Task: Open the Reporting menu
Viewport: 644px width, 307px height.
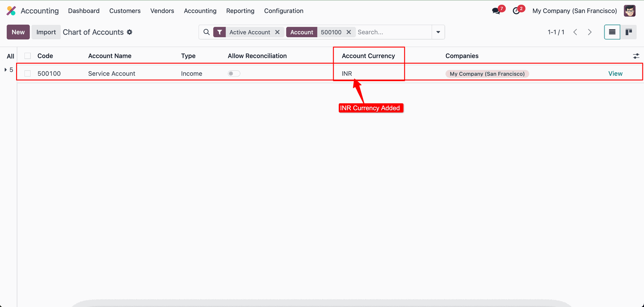Action: (240, 11)
